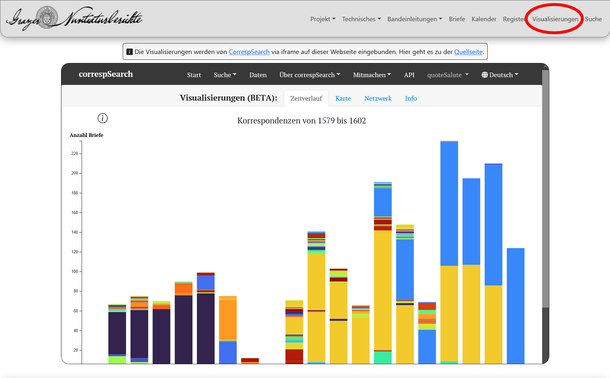
Task: Expand the Projekt dropdown menu
Action: [323, 19]
